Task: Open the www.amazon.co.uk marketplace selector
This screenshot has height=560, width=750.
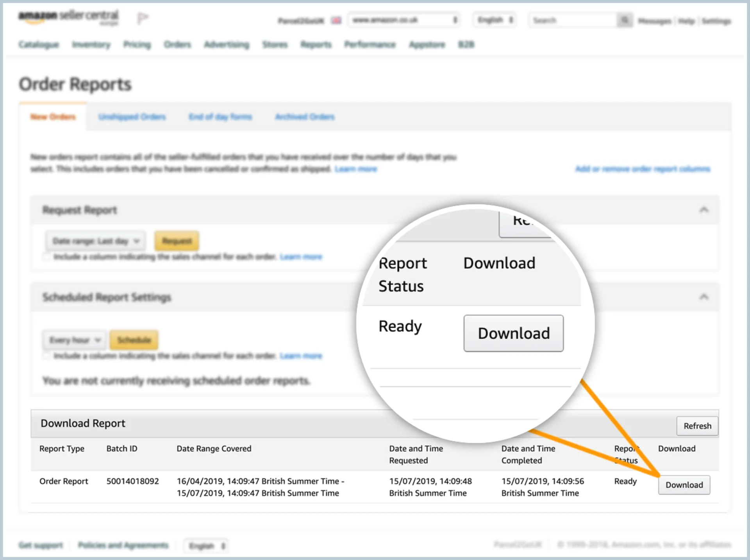Action: coord(404,20)
